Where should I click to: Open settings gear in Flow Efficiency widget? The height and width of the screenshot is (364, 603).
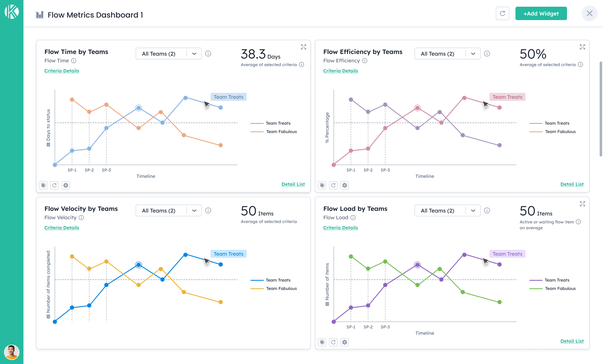pyautogui.click(x=345, y=185)
